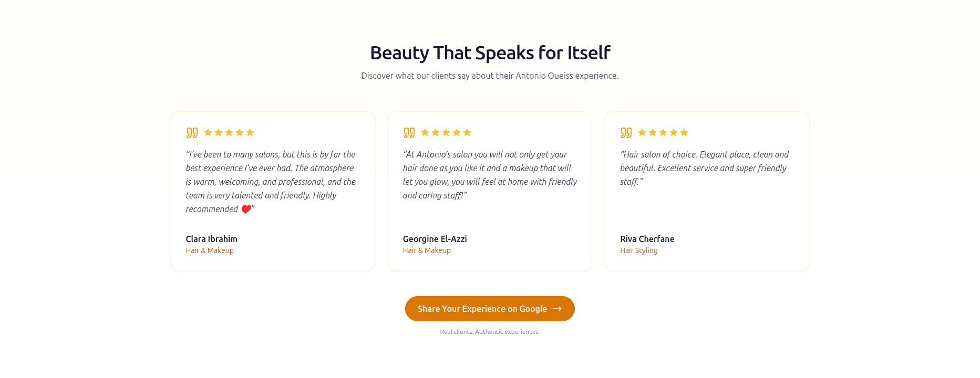
Task: Select Clara Ibrahim's name
Action: click(x=211, y=239)
